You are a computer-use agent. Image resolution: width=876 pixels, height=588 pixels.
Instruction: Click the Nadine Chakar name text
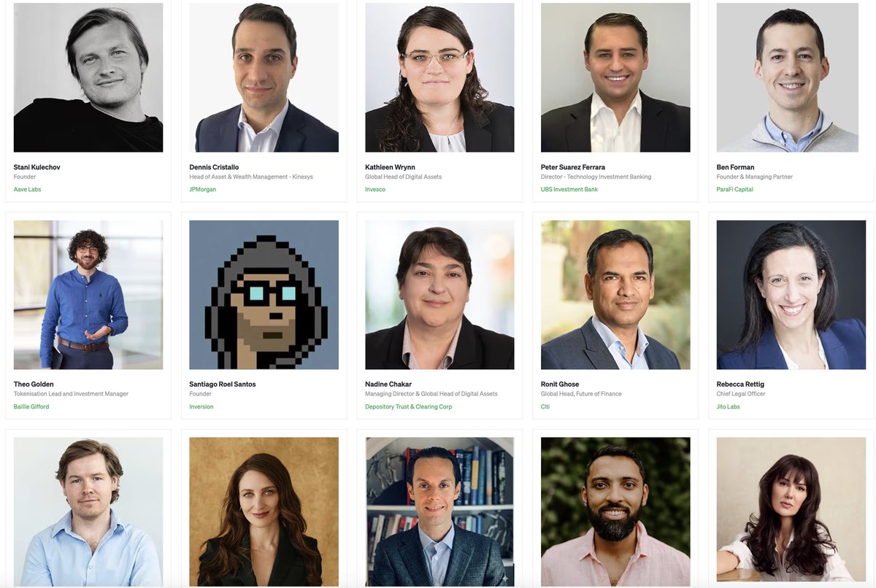pos(389,384)
